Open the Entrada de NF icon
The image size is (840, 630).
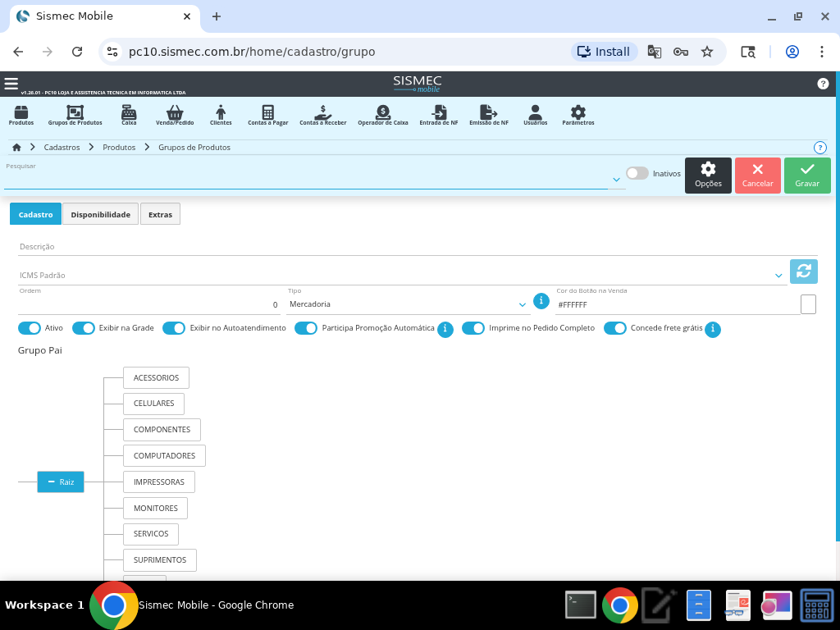click(439, 115)
